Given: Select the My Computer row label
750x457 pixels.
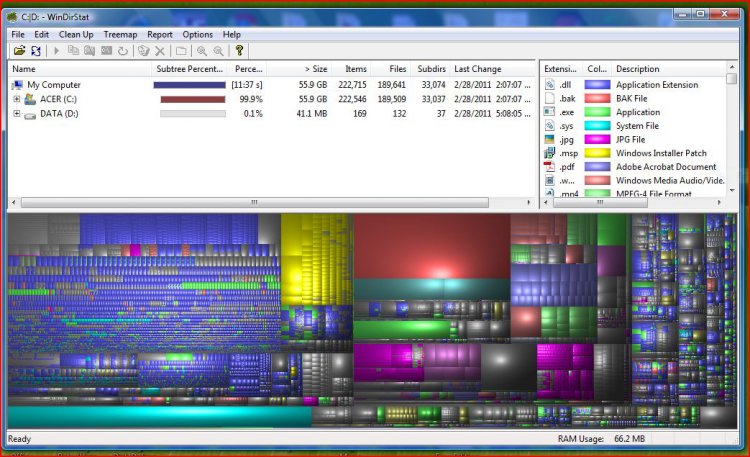Looking at the screenshot, I should [x=54, y=85].
